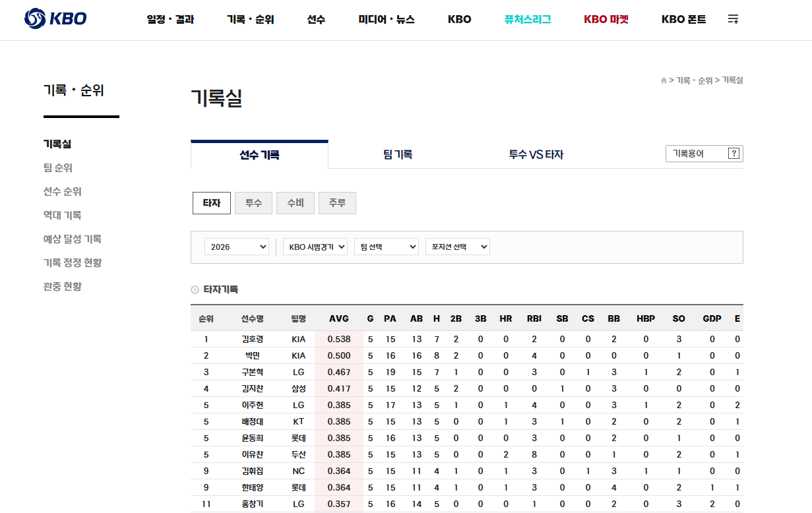The width and height of the screenshot is (812, 513).
Task: Open the KBO 폰트 menu
Action: 683,20
